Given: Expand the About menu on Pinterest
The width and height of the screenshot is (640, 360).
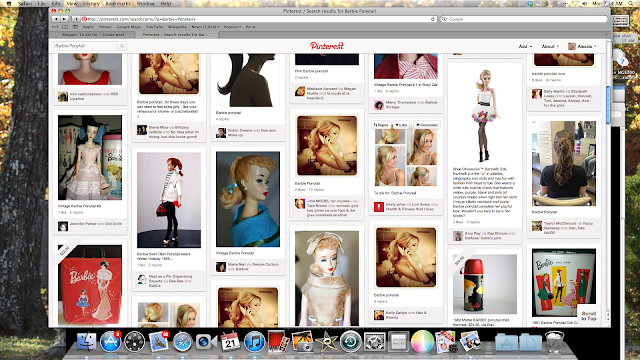Looking at the screenshot, I should 550,47.
